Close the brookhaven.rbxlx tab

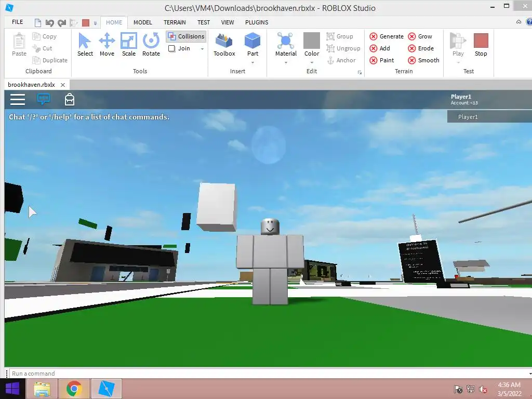63,85
